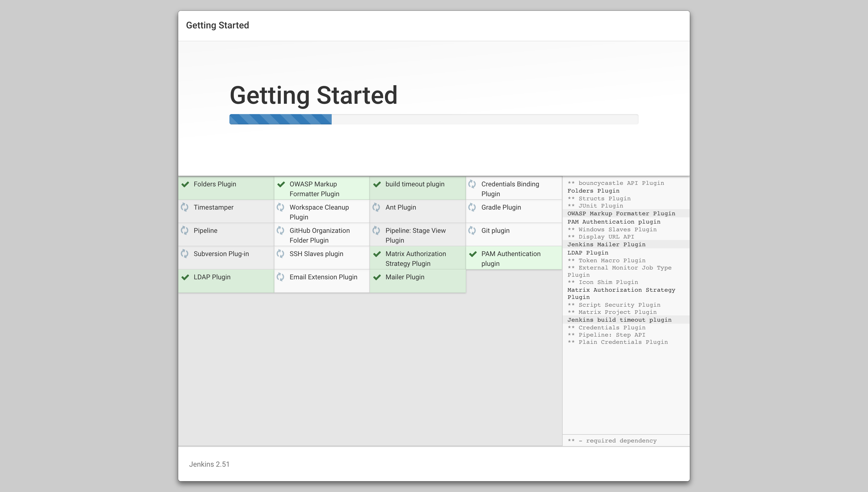
Task: Click the pending icon next to Timestamper
Action: click(x=185, y=208)
